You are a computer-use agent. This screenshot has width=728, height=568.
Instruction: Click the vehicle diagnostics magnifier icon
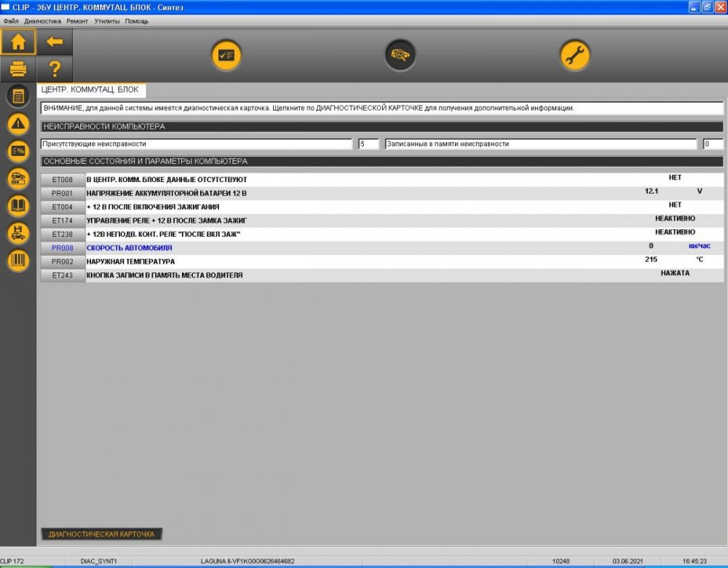400,55
